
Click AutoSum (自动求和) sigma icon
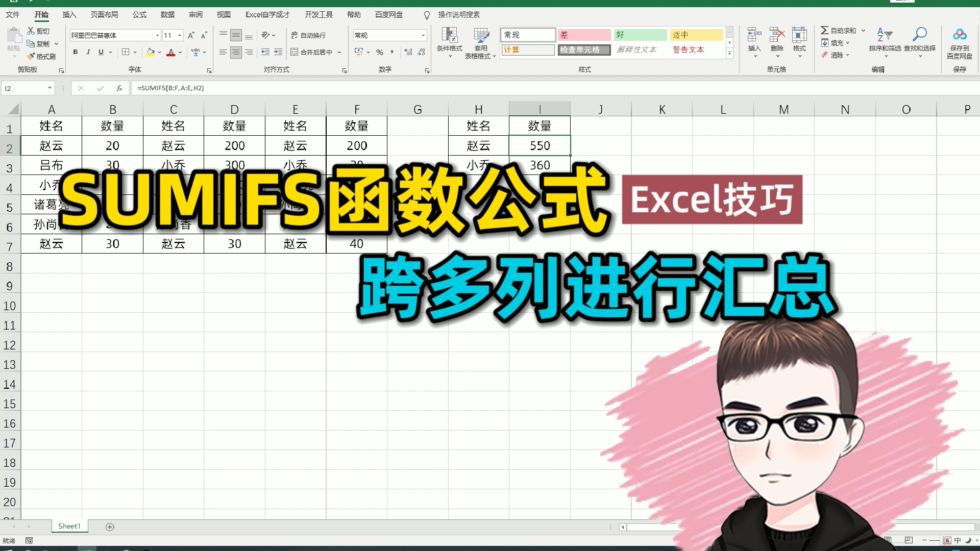tap(824, 31)
